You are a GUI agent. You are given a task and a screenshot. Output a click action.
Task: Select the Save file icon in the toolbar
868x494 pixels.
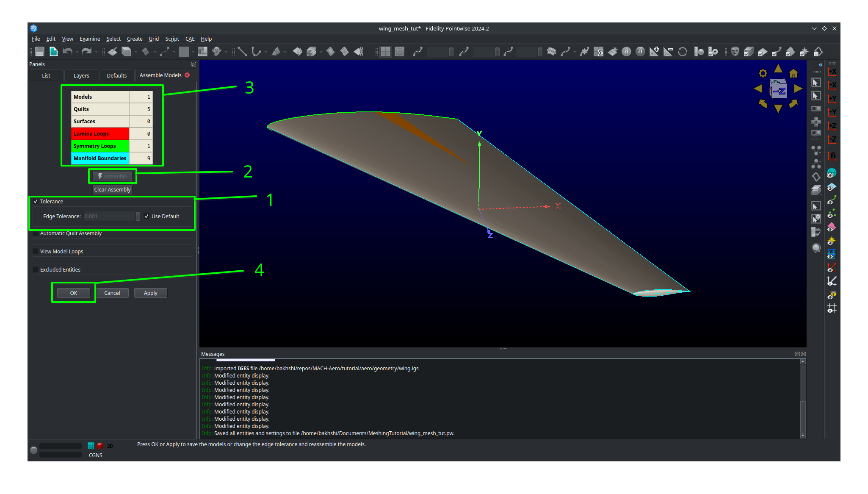(x=39, y=52)
